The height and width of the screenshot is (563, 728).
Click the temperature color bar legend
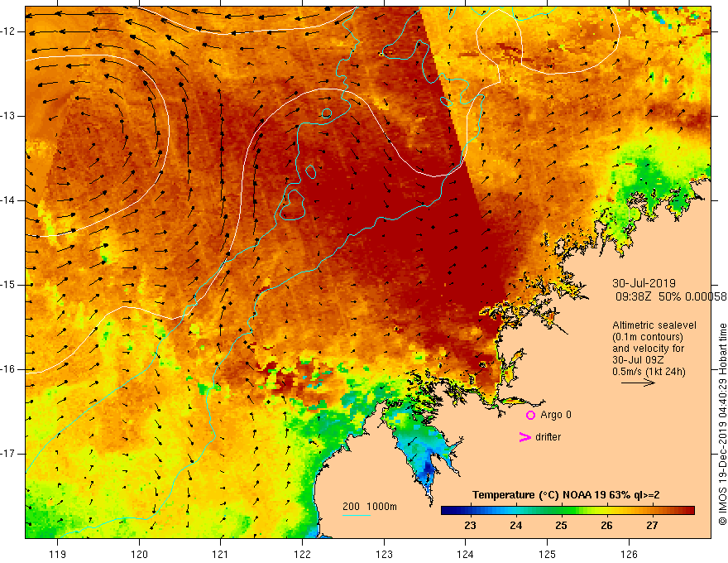(568, 511)
